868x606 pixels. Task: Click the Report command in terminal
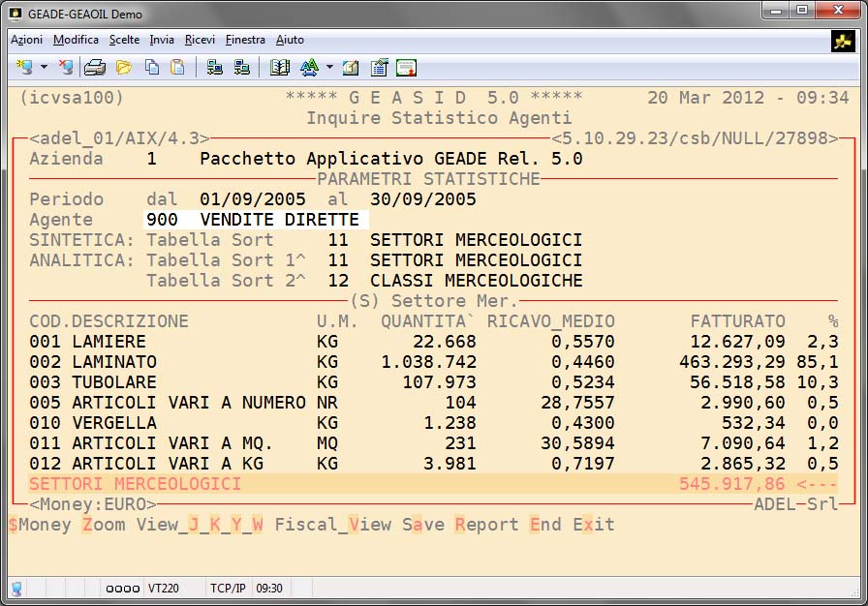click(x=486, y=525)
